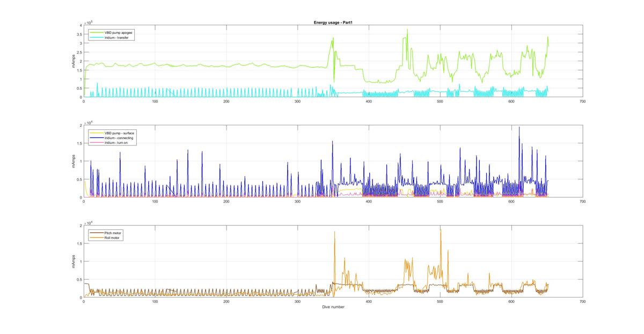
Task: Click y-axis tick '2' on the middle plot
Action: [x=80, y=125]
